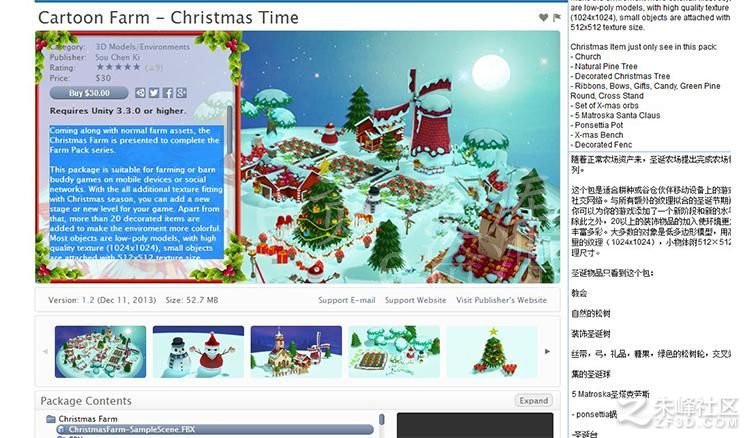Share via the generic share icon
Image resolution: width=750 pixels, height=438 pixels.
click(140, 93)
